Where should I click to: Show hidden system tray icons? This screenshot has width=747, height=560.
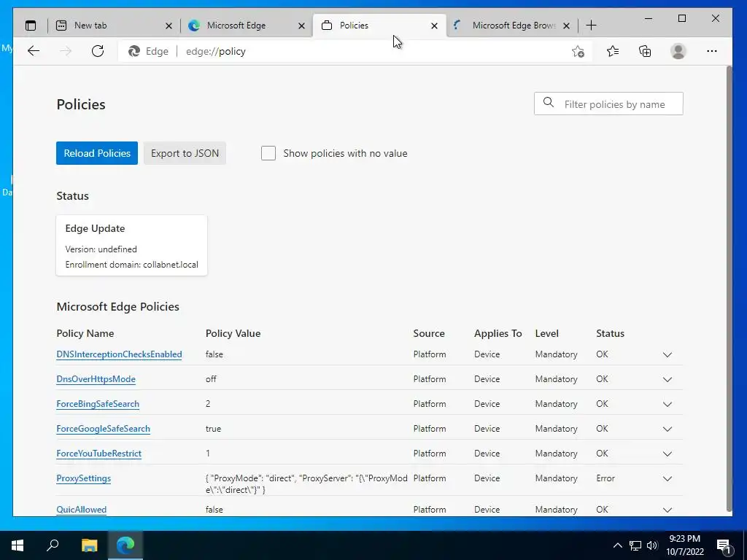617,545
